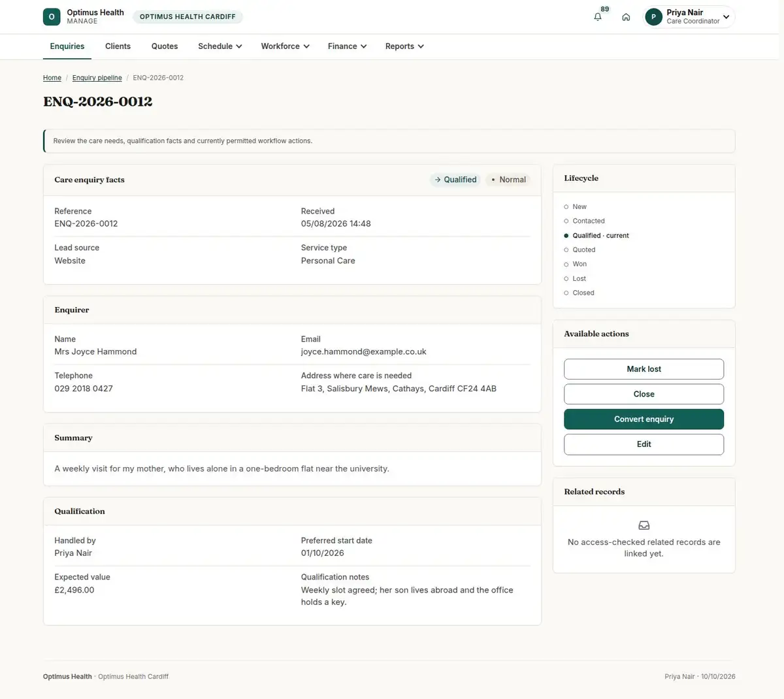784x699 pixels.
Task: Click the email joyce.hammond@example.co.uk
Action: [363, 351]
